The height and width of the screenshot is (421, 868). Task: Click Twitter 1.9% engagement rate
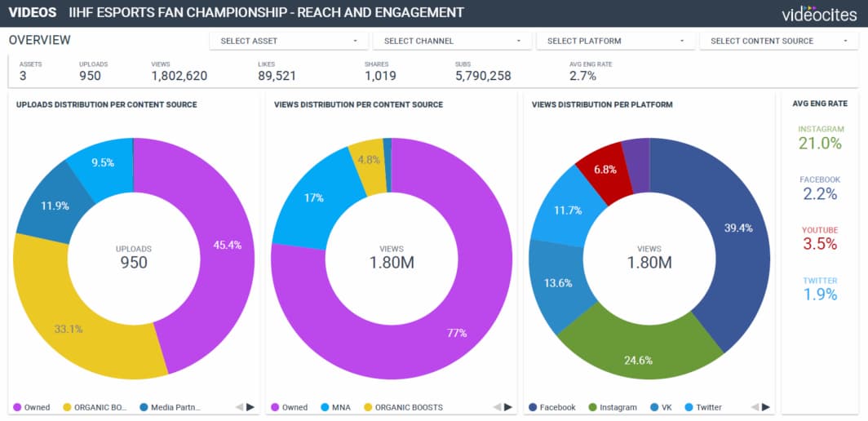click(x=821, y=289)
